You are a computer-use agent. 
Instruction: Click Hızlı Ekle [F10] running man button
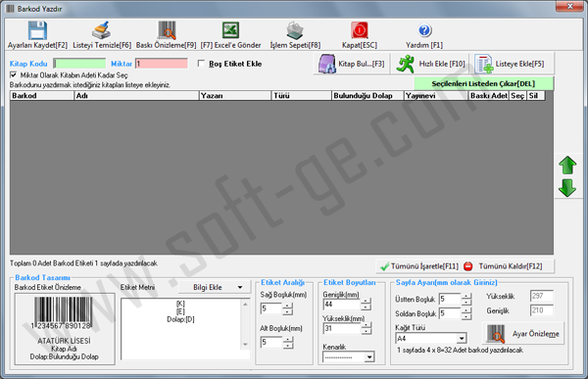430,64
